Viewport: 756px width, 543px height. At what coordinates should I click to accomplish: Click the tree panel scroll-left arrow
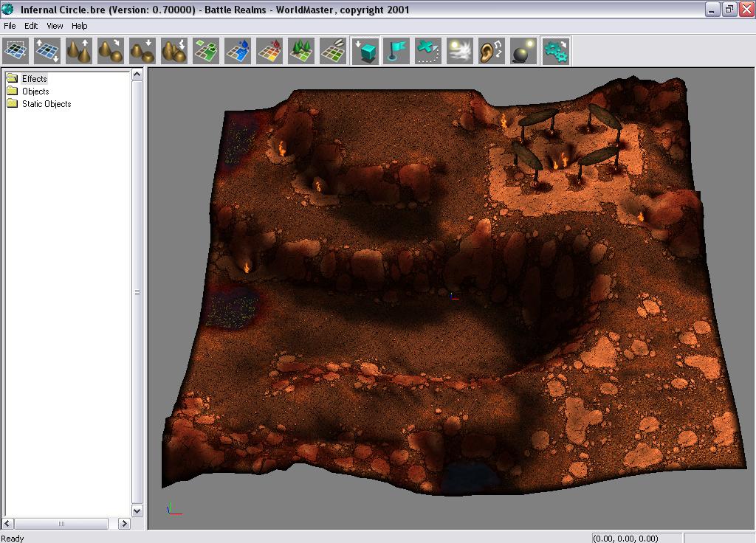pos(7,523)
